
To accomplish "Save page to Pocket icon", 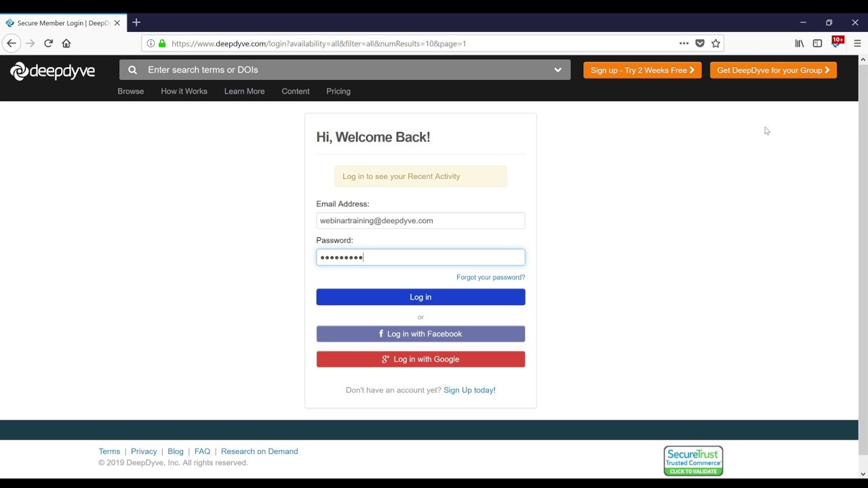I will (x=700, y=43).
